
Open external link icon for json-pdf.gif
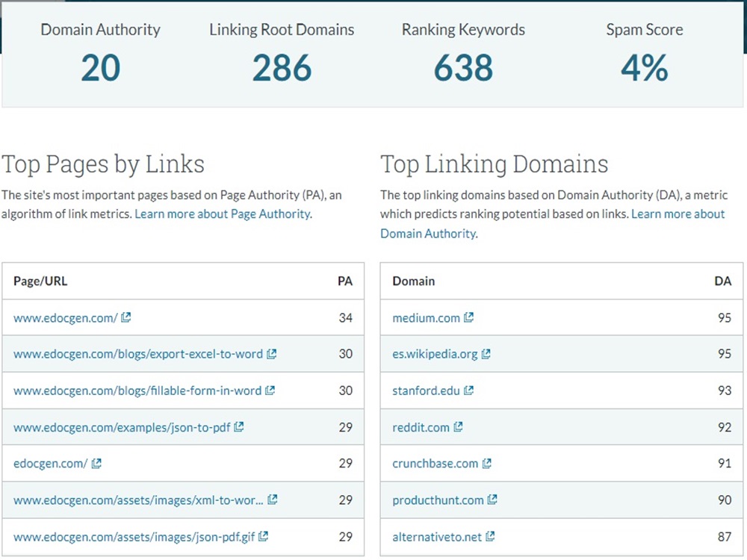click(264, 537)
